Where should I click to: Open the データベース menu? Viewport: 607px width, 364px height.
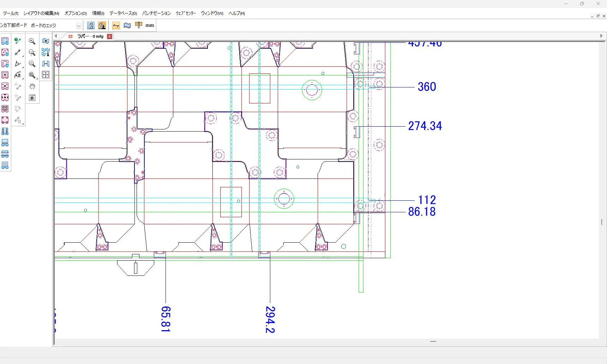click(x=123, y=13)
